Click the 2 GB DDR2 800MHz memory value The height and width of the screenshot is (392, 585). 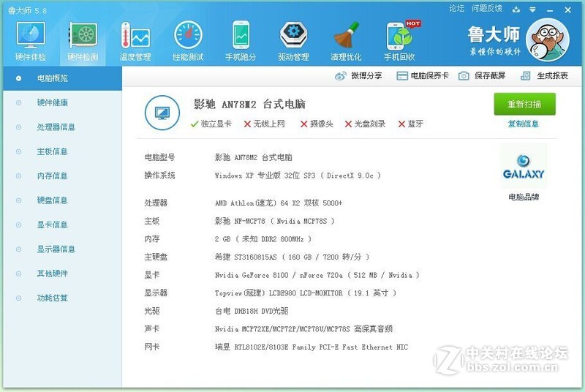263,239
